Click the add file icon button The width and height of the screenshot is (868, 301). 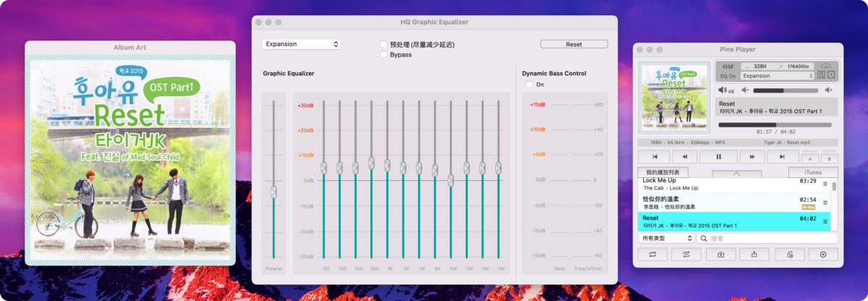790,254
